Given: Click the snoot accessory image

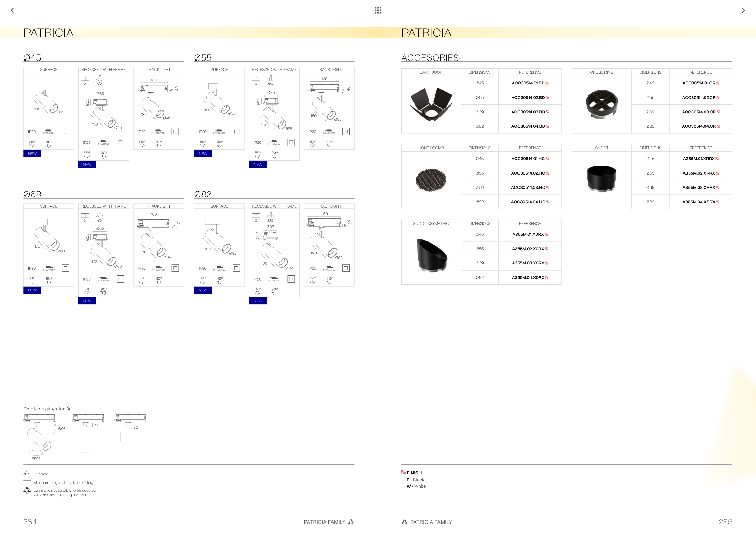Looking at the screenshot, I should [x=601, y=179].
